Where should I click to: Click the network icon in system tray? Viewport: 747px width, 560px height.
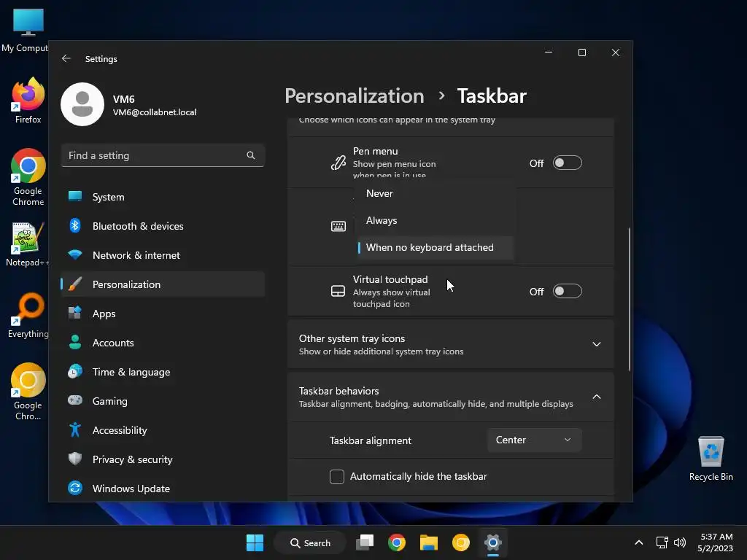tap(662, 542)
